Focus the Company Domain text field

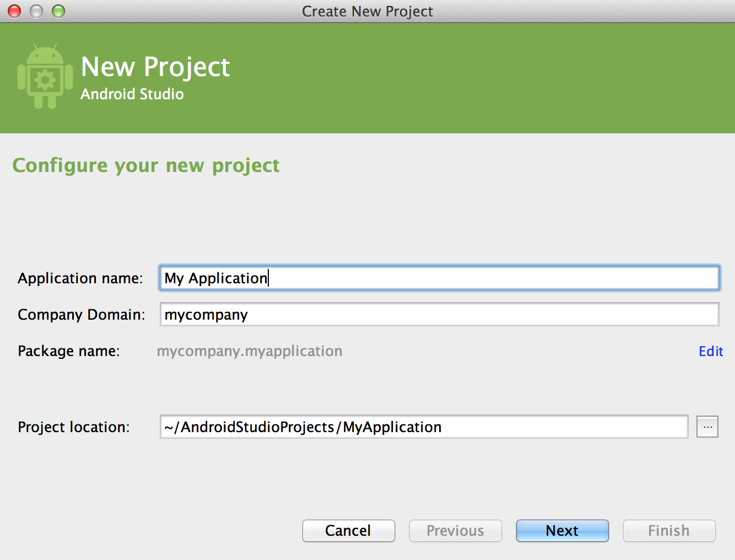[x=439, y=315]
